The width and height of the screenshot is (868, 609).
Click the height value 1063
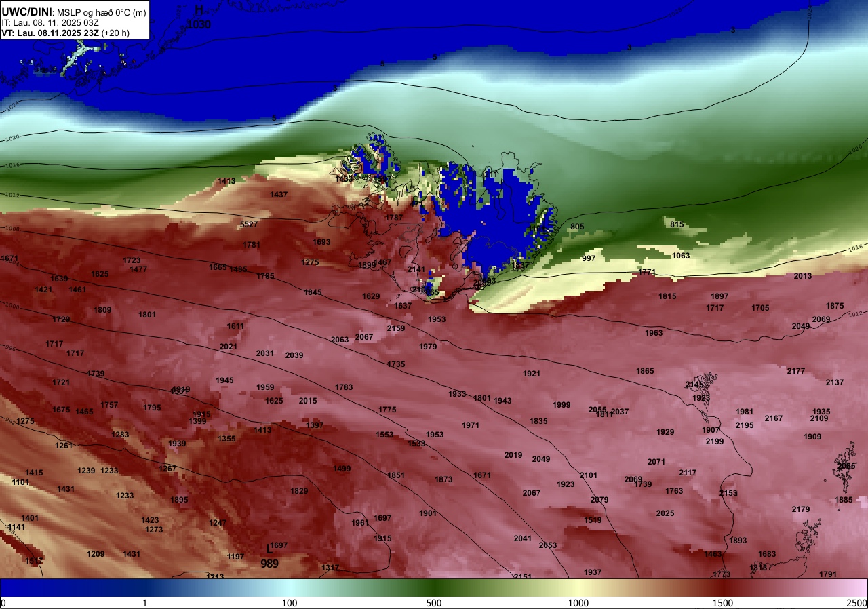click(x=681, y=256)
